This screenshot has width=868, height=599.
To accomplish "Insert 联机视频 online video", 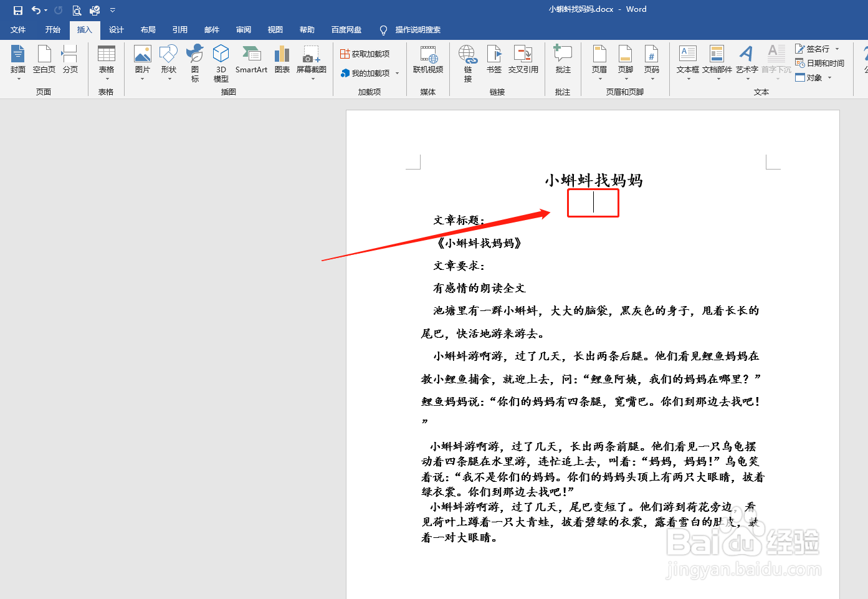I will coord(428,60).
